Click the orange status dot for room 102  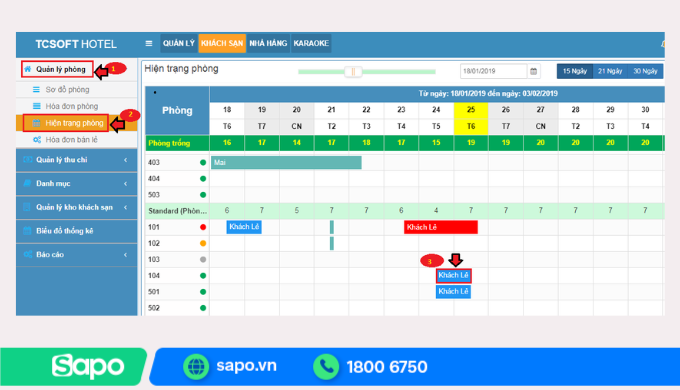(203, 243)
